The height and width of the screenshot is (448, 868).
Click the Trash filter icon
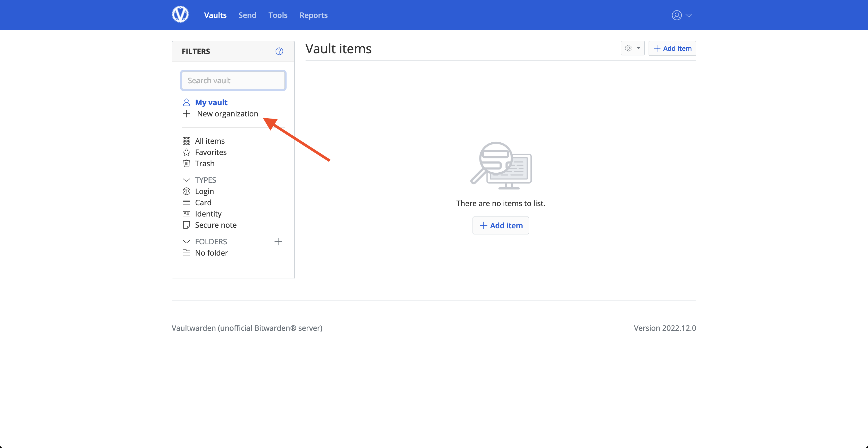pyautogui.click(x=186, y=164)
